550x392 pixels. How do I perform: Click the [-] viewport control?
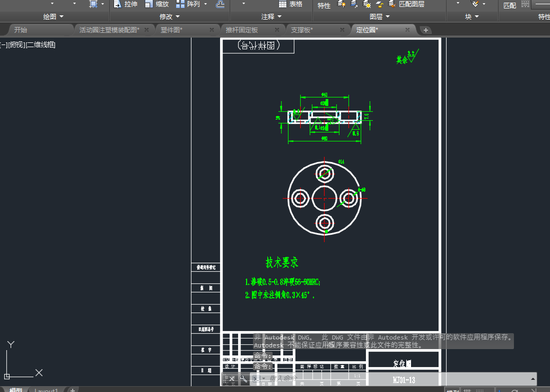4,44
